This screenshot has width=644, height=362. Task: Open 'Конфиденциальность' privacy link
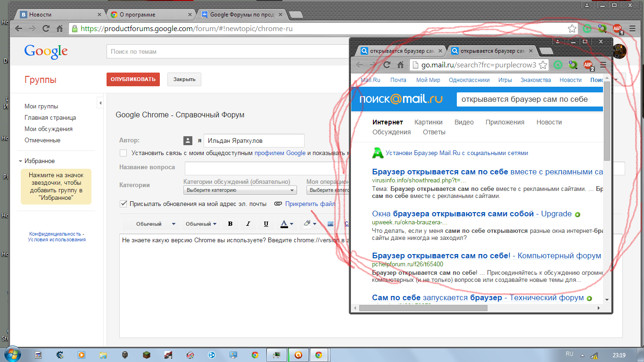(56, 234)
